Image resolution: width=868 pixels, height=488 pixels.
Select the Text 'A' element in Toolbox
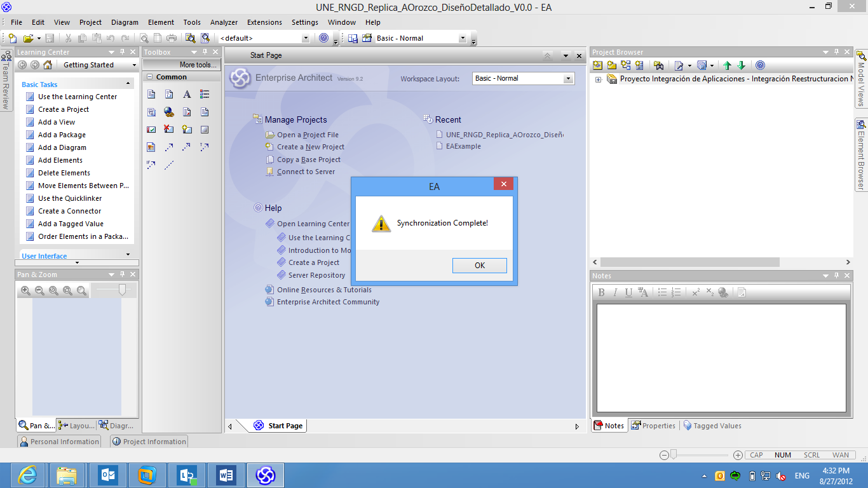coord(187,94)
